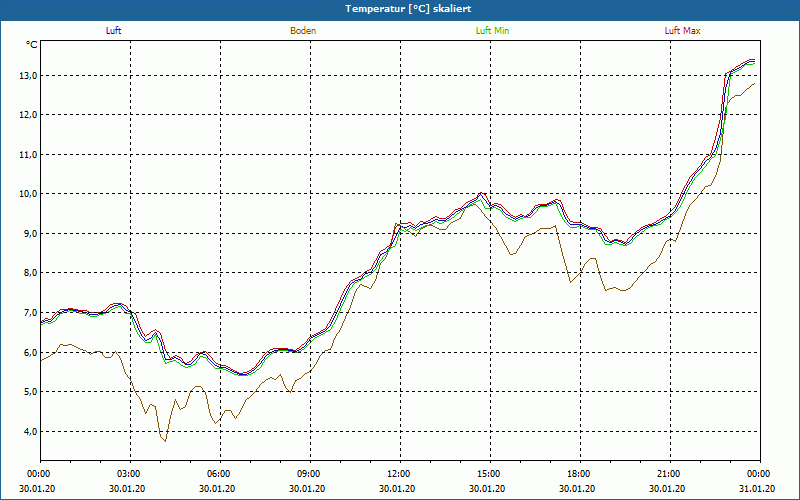
Task: Click the °C unit label on the y-axis
Action: 32,45
